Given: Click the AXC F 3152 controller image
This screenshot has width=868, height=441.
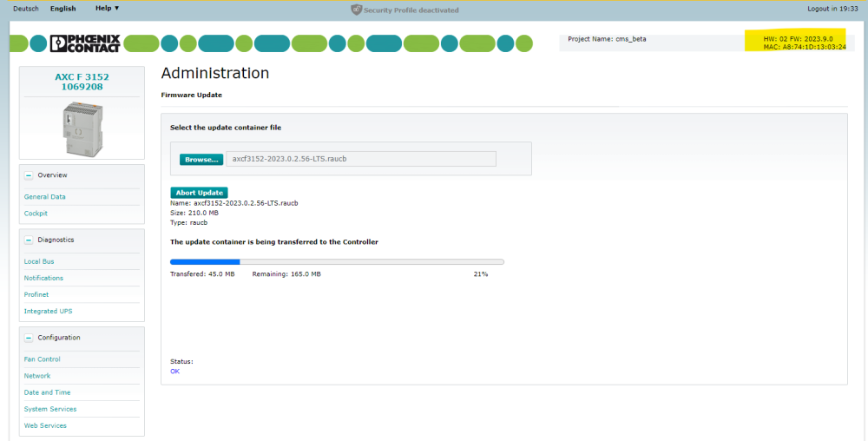Looking at the screenshot, I should click(x=82, y=127).
